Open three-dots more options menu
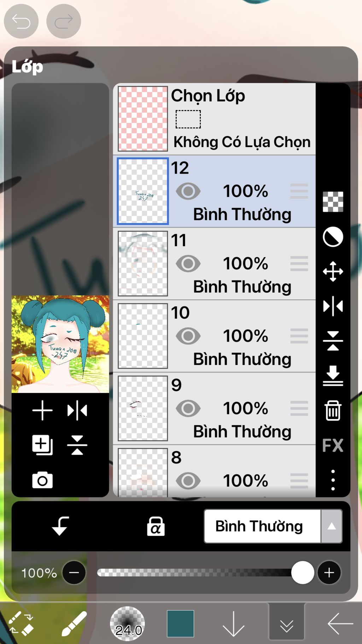Screen dimensions: 362x644 point(333,480)
